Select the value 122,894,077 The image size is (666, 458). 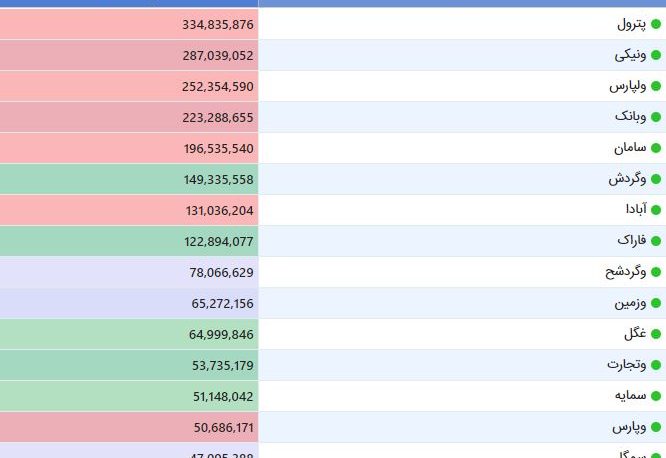tap(219, 242)
